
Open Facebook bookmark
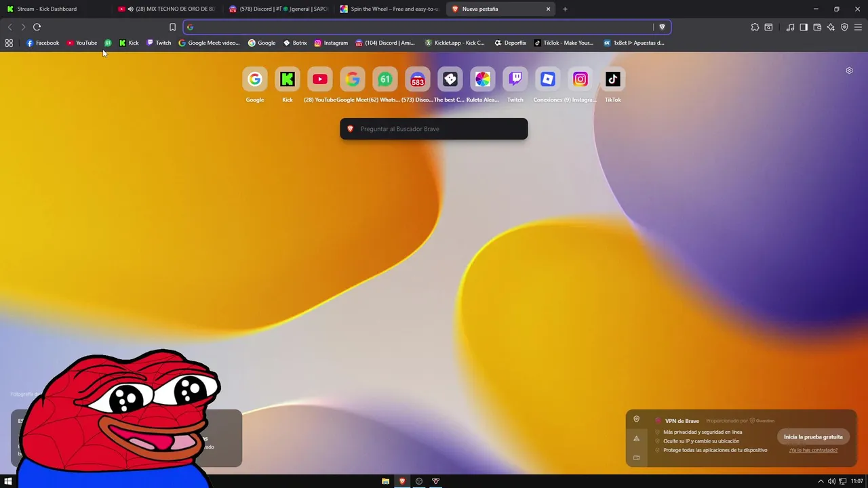coord(42,43)
